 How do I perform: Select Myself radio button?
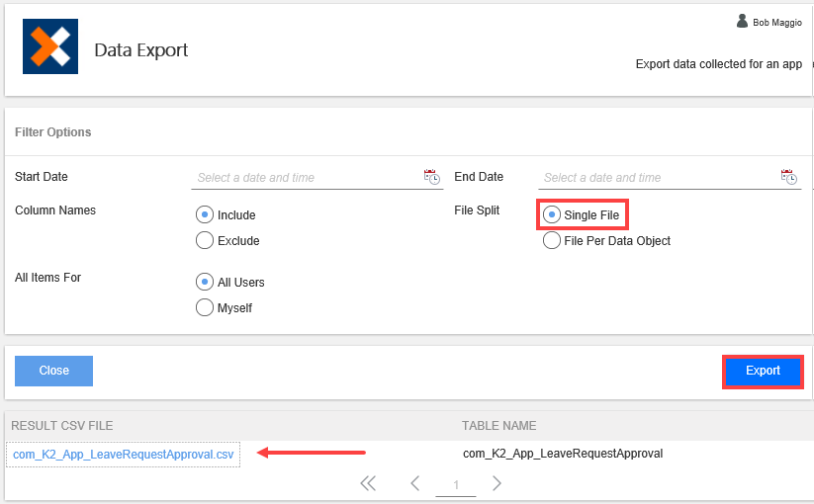point(205,307)
